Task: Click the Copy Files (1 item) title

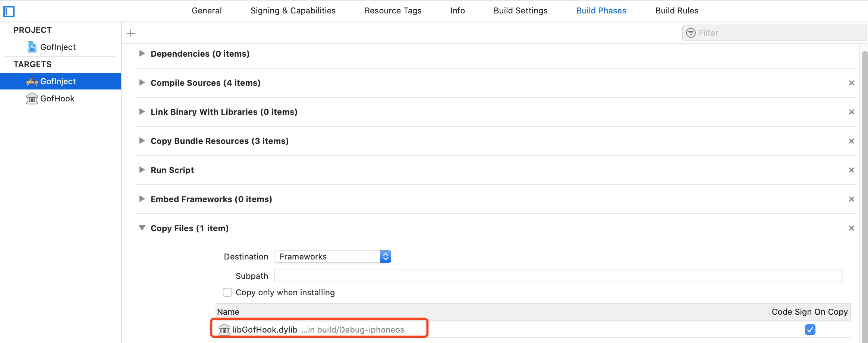Action: [189, 228]
